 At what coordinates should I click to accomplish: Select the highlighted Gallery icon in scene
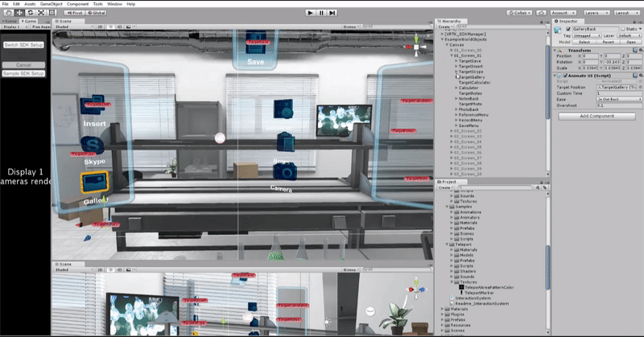(x=95, y=182)
